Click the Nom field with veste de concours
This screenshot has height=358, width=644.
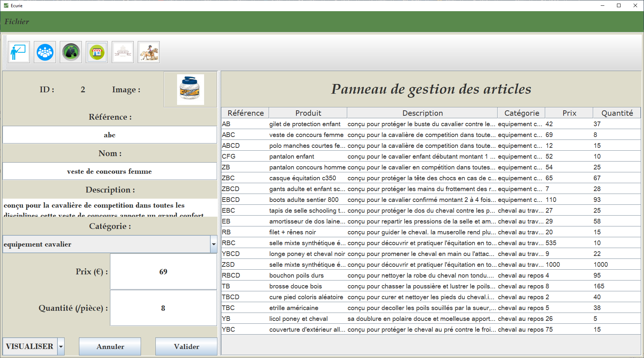[x=110, y=171]
